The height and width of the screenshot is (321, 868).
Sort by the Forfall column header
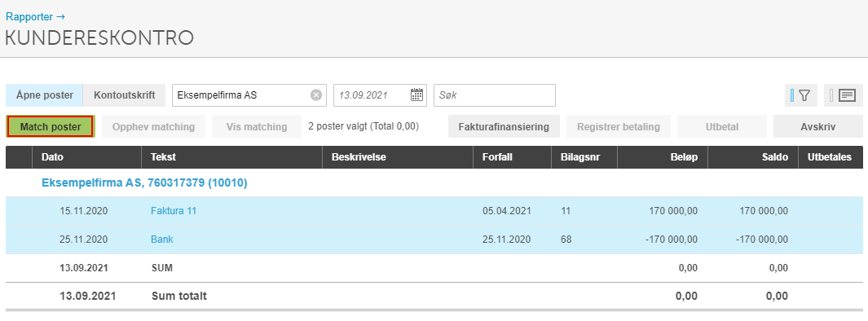[x=513, y=157]
